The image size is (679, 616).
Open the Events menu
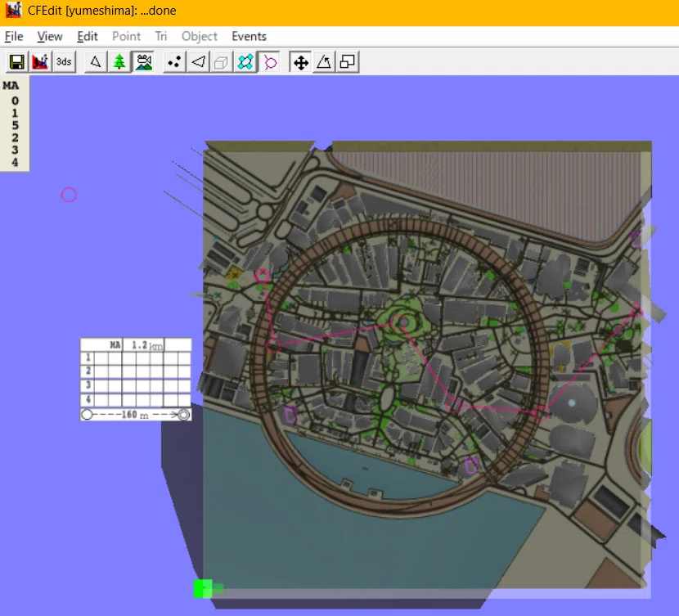249,36
